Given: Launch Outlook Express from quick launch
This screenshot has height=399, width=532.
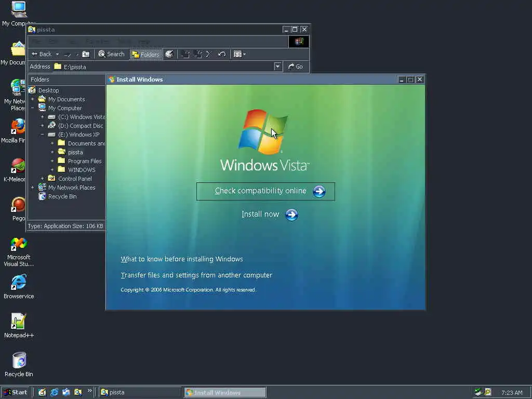Looking at the screenshot, I should click(x=66, y=393).
